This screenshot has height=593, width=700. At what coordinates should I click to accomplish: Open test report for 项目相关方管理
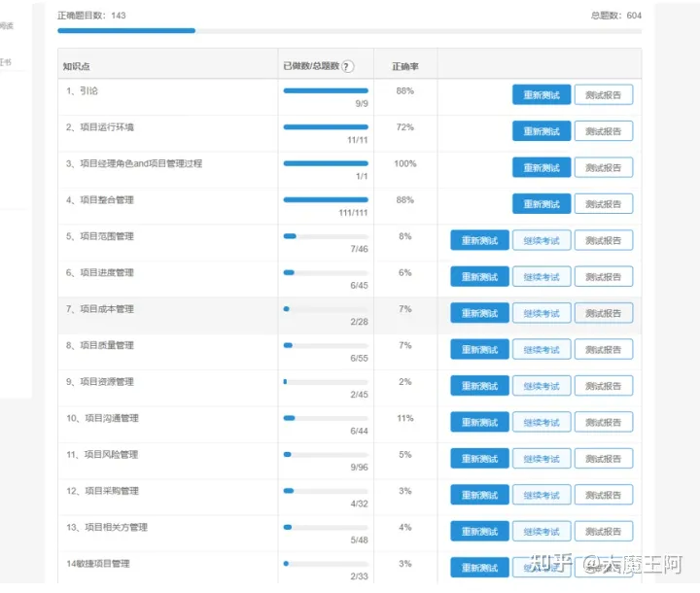pos(603,532)
